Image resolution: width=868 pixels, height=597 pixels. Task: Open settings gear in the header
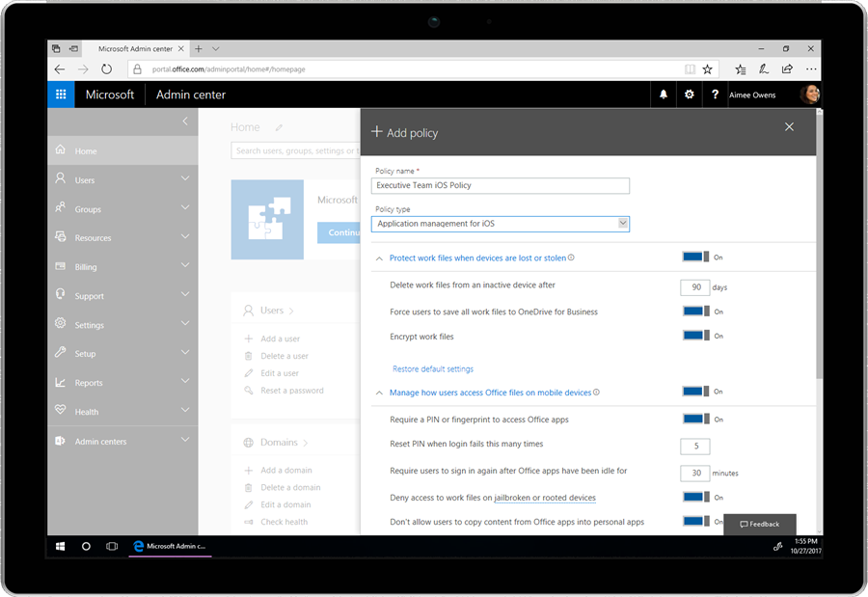(689, 95)
